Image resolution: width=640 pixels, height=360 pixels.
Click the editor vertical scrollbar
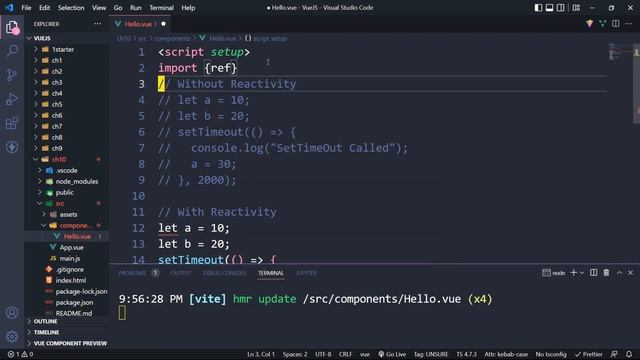[636, 84]
